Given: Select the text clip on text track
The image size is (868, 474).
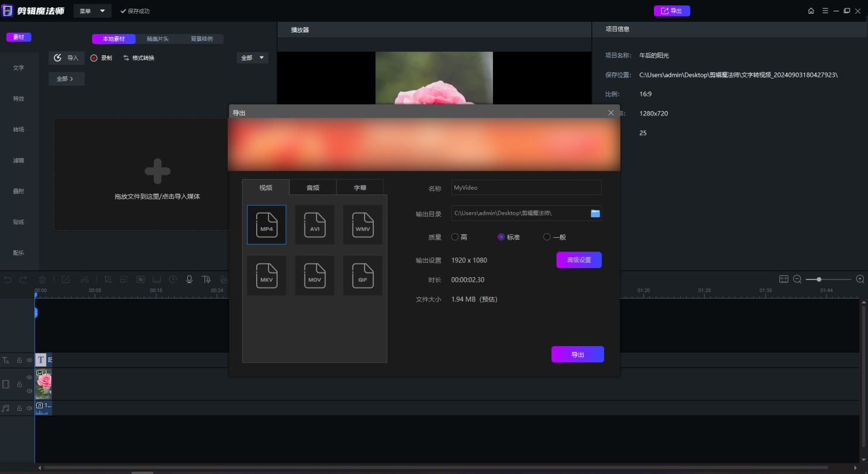Looking at the screenshot, I should click(x=43, y=360).
